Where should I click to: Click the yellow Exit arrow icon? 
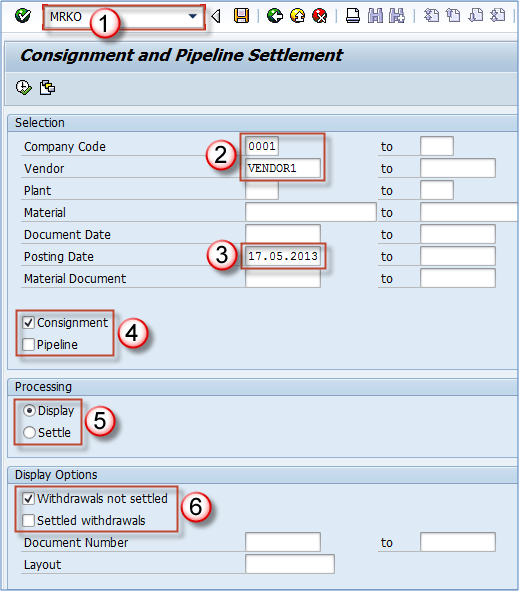[x=298, y=16]
